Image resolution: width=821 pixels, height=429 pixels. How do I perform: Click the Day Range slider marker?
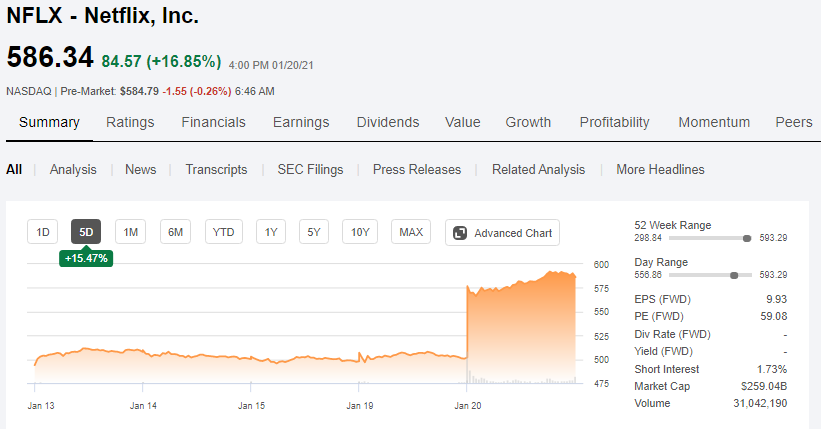tap(734, 275)
